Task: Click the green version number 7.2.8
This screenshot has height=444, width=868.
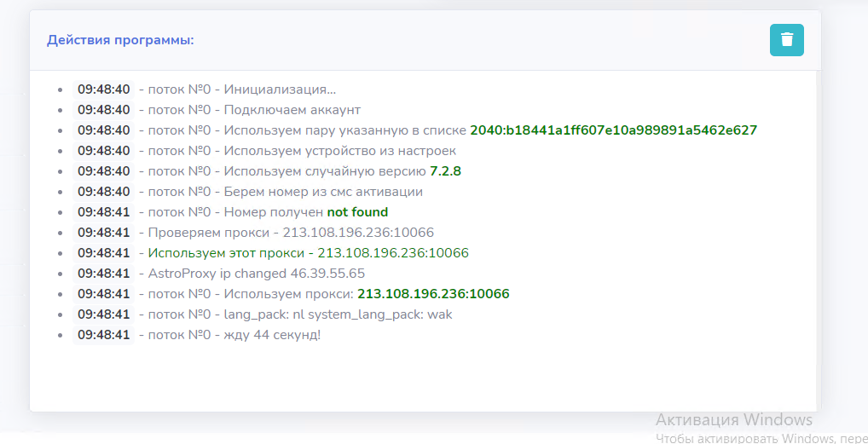Action: click(x=445, y=171)
